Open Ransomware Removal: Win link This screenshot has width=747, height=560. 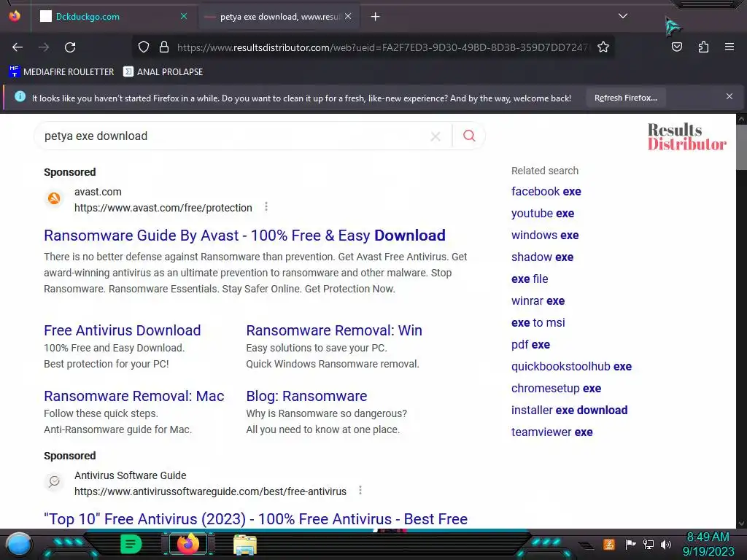(334, 330)
